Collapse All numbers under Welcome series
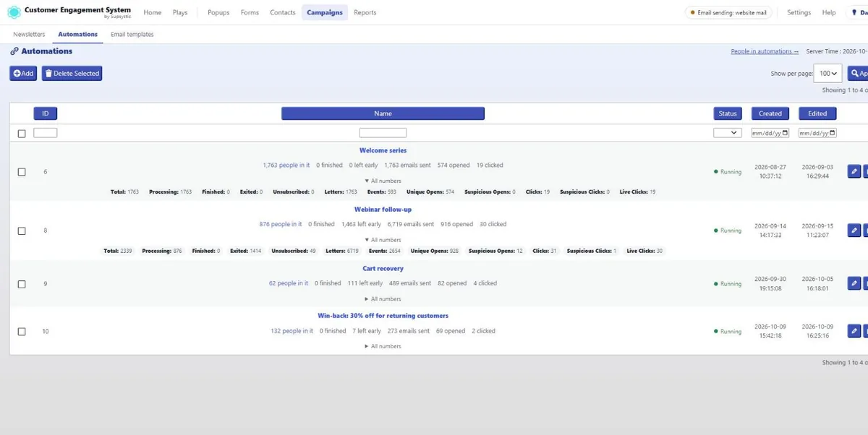This screenshot has width=868, height=435. point(383,181)
